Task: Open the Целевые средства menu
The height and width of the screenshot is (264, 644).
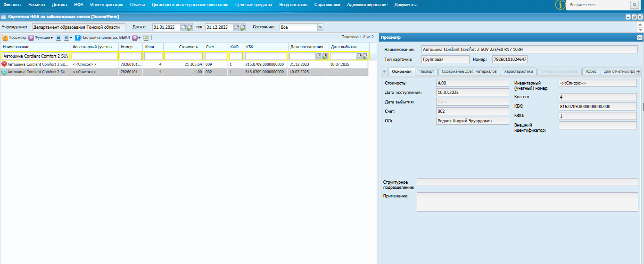Action: pyautogui.click(x=254, y=5)
